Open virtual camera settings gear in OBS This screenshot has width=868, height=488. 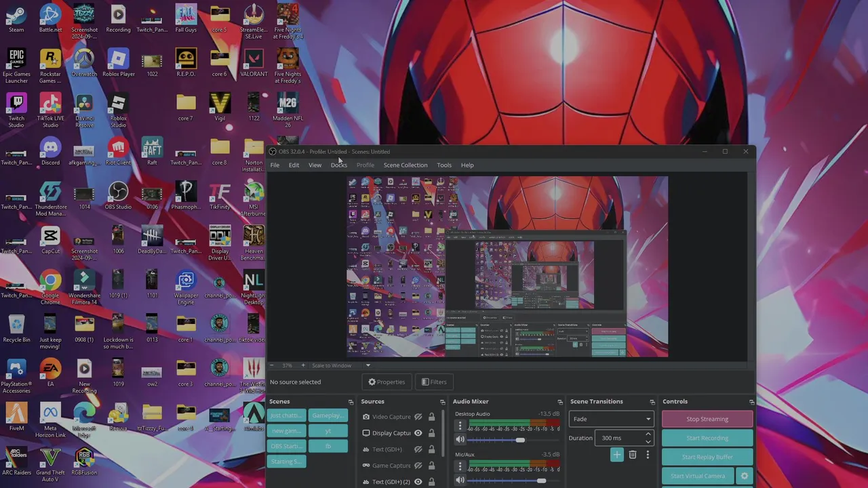coord(744,476)
